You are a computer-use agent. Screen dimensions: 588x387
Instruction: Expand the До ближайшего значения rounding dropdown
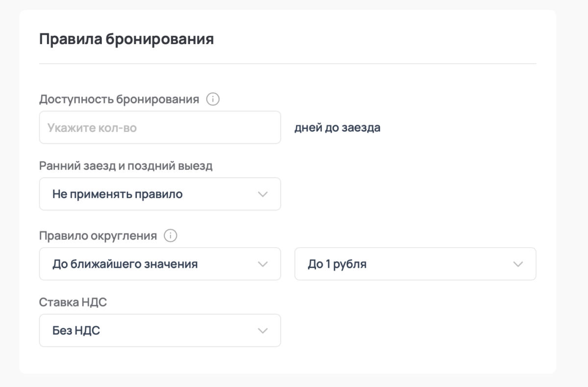pos(160,264)
